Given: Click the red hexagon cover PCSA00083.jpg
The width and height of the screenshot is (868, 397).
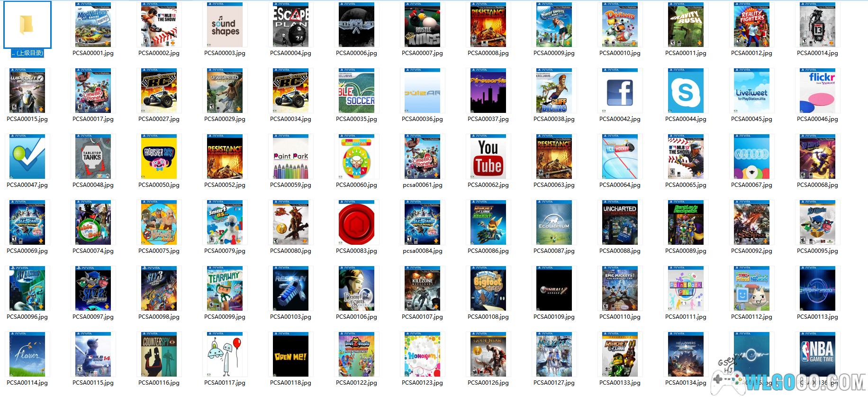Looking at the screenshot, I should [x=356, y=223].
